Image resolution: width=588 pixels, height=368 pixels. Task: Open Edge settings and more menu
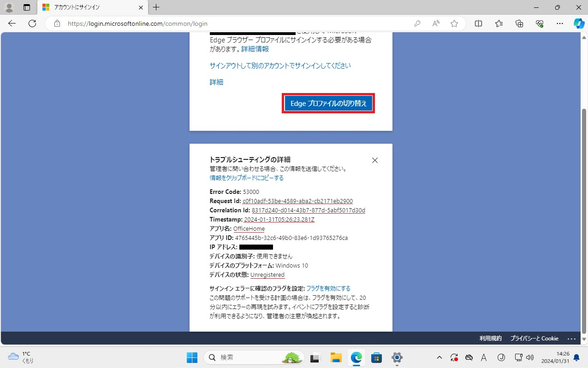point(560,23)
